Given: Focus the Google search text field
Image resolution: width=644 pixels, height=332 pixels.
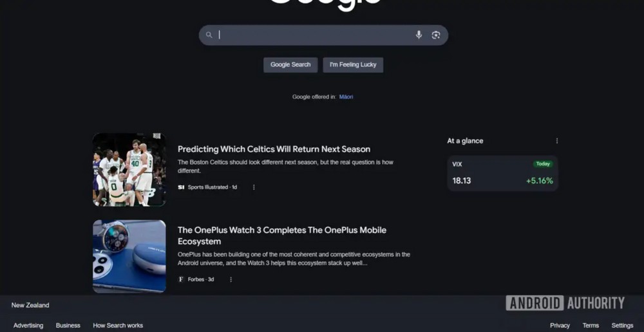Looking at the screenshot, I should [x=314, y=35].
